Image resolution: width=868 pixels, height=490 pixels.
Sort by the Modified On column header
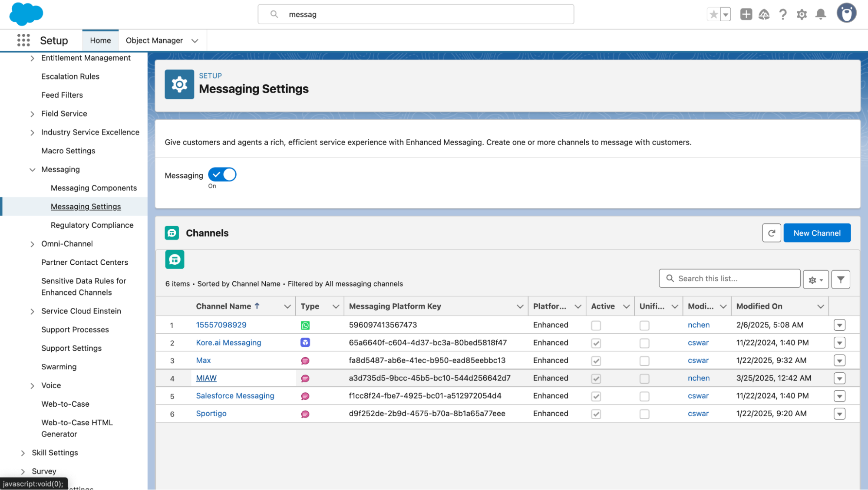(759, 306)
